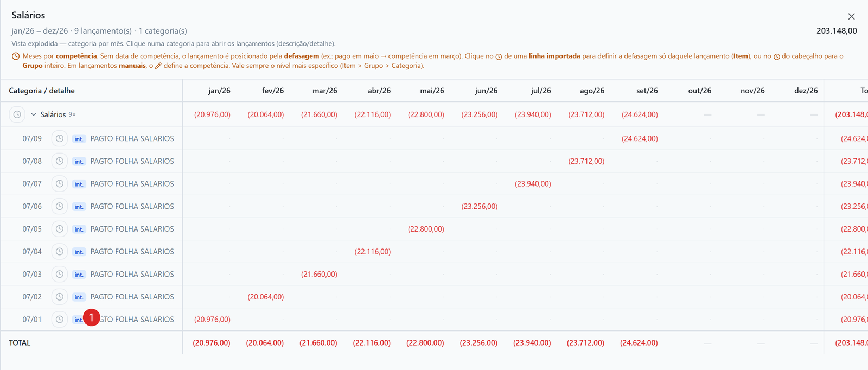Click the "int." badge on the 07/04 row
This screenshot has width=868, height=370.
tap(79, 252)
